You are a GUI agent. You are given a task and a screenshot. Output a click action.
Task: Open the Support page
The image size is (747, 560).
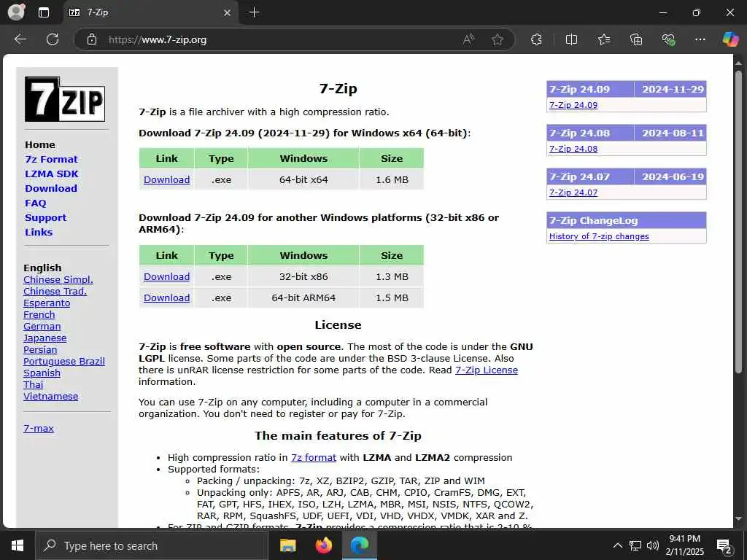(x=46, y=217)
